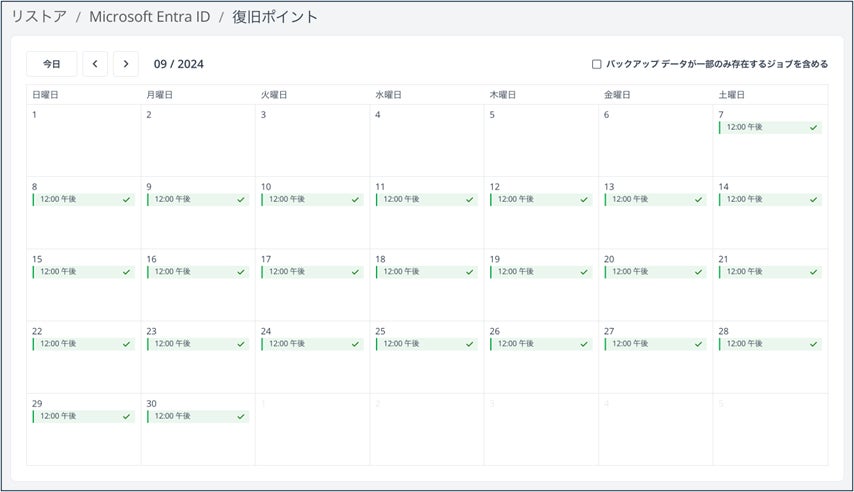This screenshot has height=492, width=854.
Task: Click the checkmark icon on September 18
Action: coord(471,272)
